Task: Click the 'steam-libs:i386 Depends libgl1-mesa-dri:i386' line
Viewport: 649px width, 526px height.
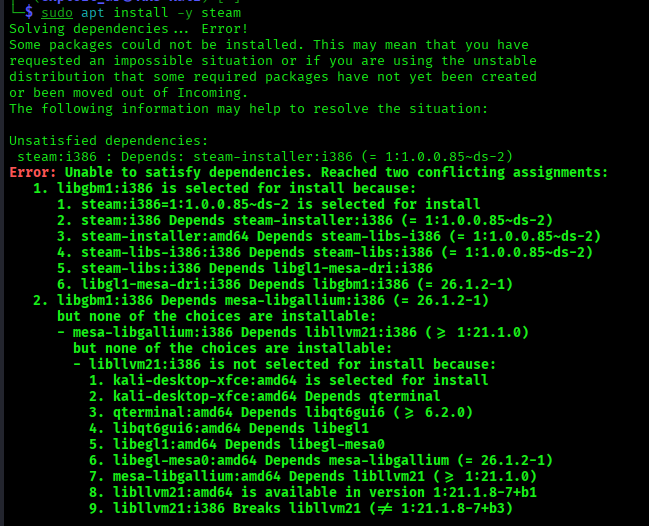Action: point(245,268)
